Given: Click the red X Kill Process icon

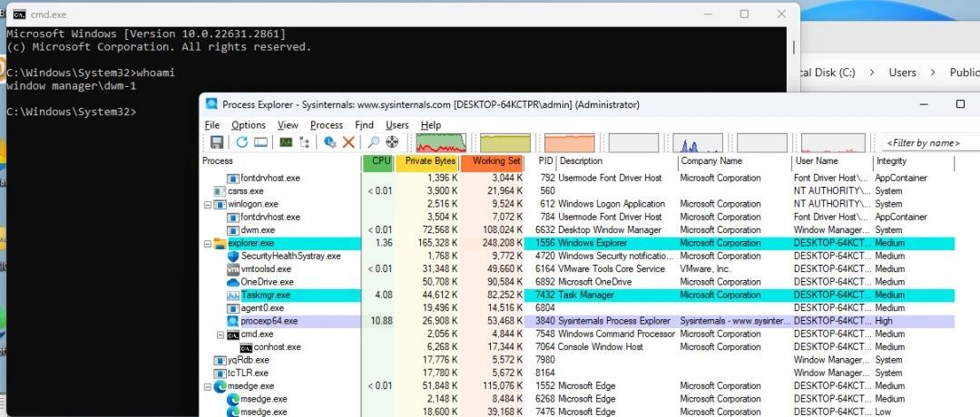Looking at the screenshot, I should 348,142.
